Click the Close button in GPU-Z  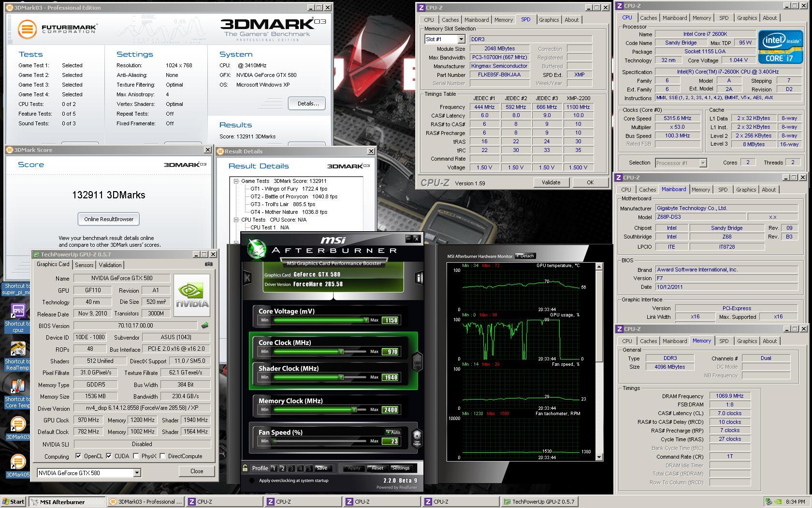197,471
